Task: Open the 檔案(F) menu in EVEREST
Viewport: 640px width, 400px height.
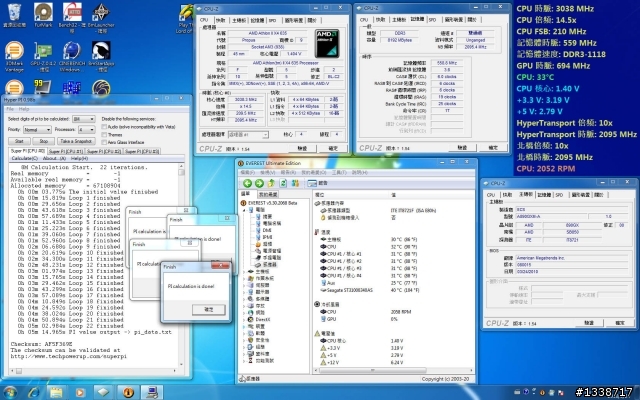Action: point(247,173)
